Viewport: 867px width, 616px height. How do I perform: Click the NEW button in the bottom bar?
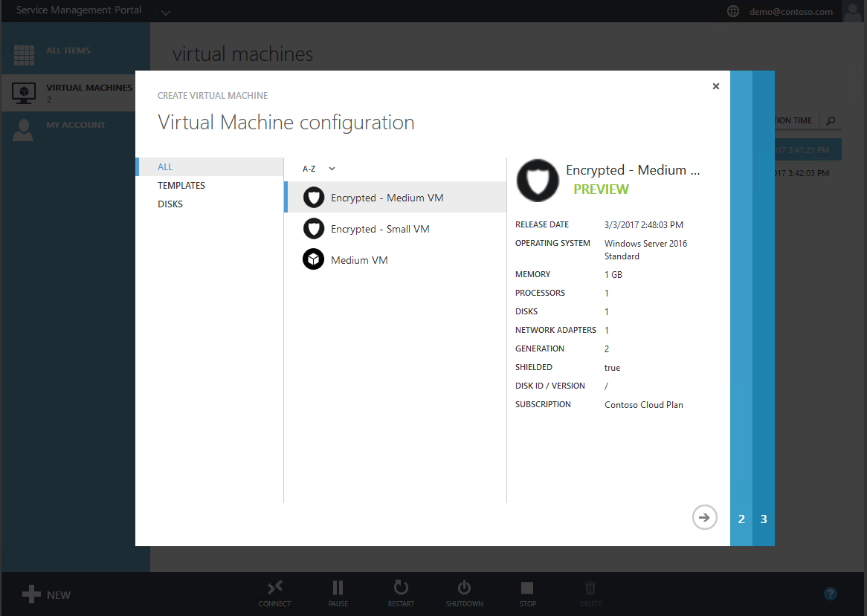[46, 594]
